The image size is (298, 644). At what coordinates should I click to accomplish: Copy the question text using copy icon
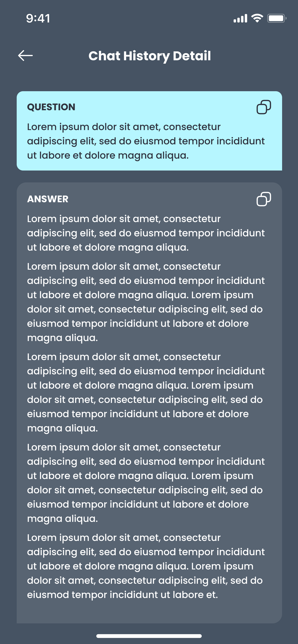[x=264, y=107]
